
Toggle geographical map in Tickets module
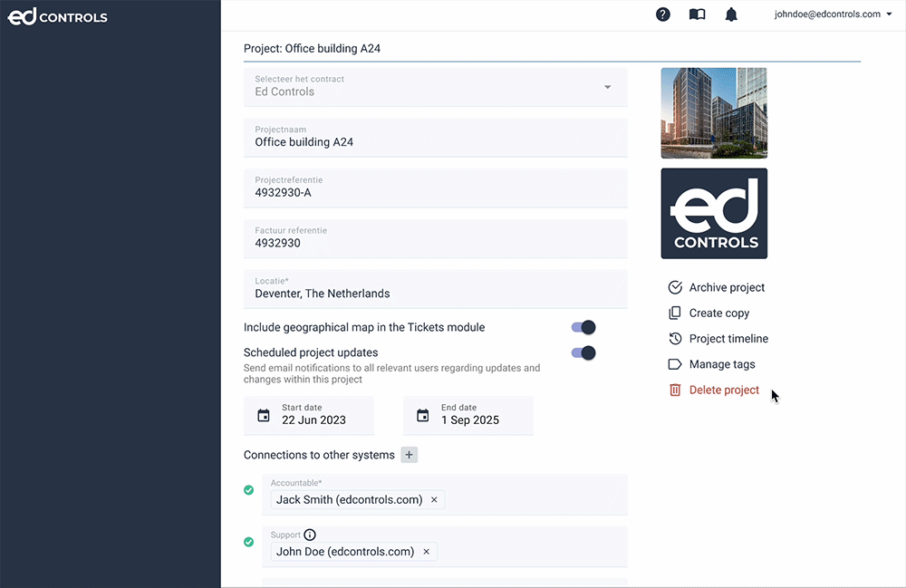(x=583, y=328)
